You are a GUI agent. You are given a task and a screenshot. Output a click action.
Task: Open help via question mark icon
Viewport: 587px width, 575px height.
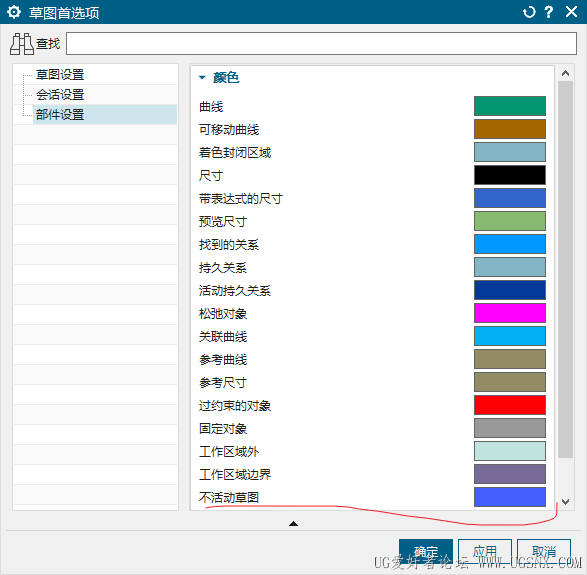point(548,12)
